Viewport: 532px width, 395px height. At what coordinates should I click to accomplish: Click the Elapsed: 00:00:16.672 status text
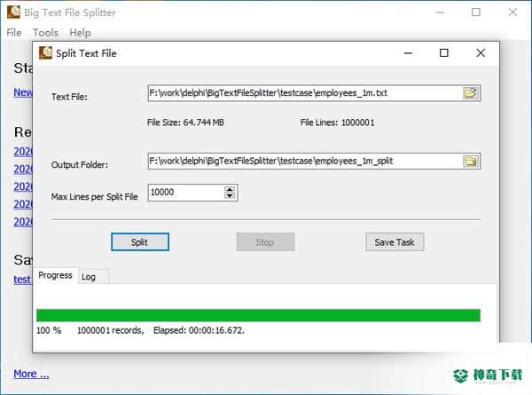click(x=199, y=330)
